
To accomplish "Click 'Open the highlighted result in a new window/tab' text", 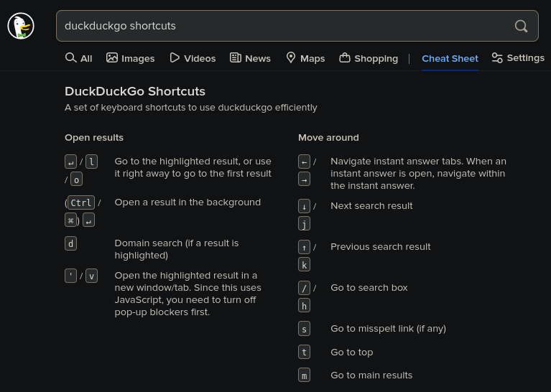I will [x=188, y=294].
